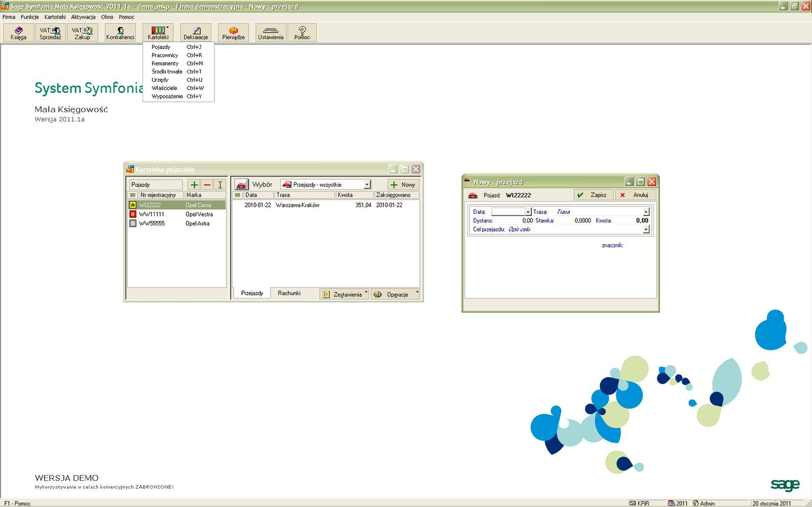The width and height of the screenshot is (812, 507).
Task: Choose Właściciele from Kartoteki dropdown
Action: (178, 88)
